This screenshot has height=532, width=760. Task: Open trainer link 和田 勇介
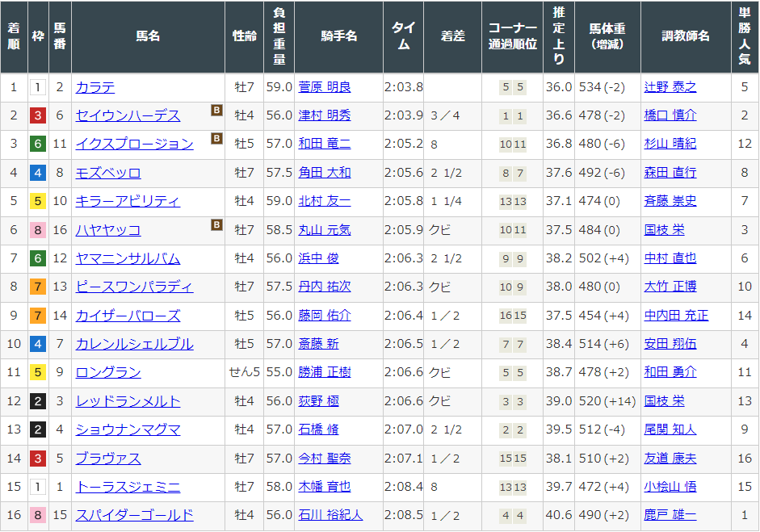coord(670,372)
